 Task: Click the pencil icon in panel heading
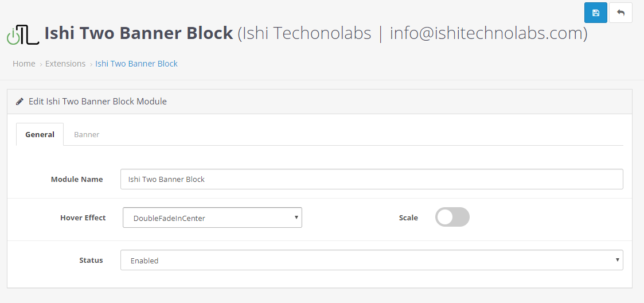pyautogui.click(x=20, y=102)
